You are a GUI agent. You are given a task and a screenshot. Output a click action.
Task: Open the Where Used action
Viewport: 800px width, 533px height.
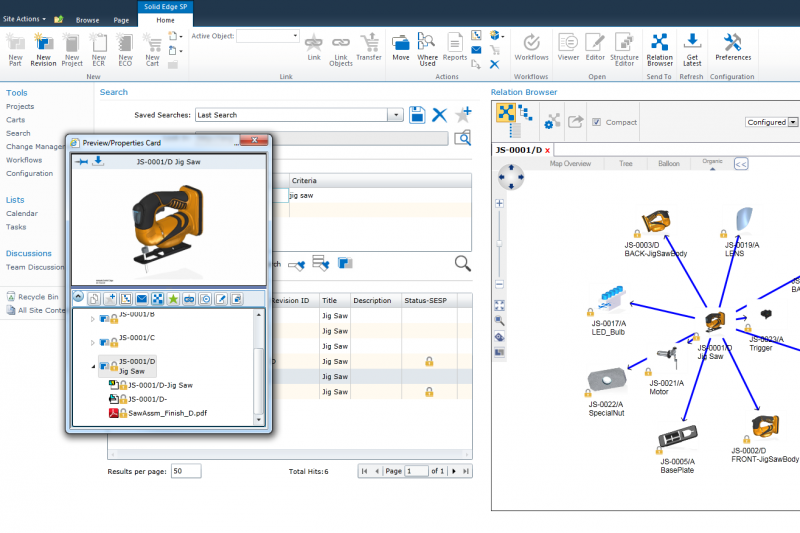(x=427, y=49)
